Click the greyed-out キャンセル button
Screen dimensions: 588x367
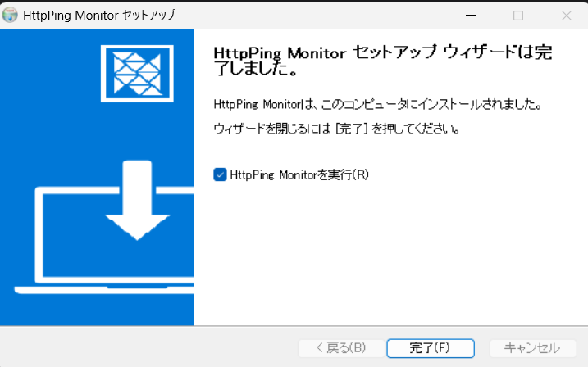[x=532, y=348]
